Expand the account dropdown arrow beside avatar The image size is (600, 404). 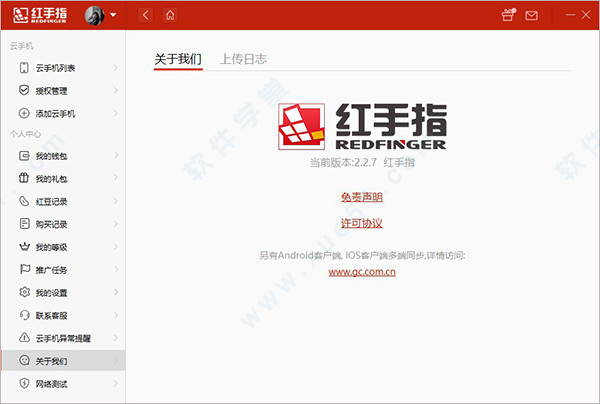click(x=113, y=15)
